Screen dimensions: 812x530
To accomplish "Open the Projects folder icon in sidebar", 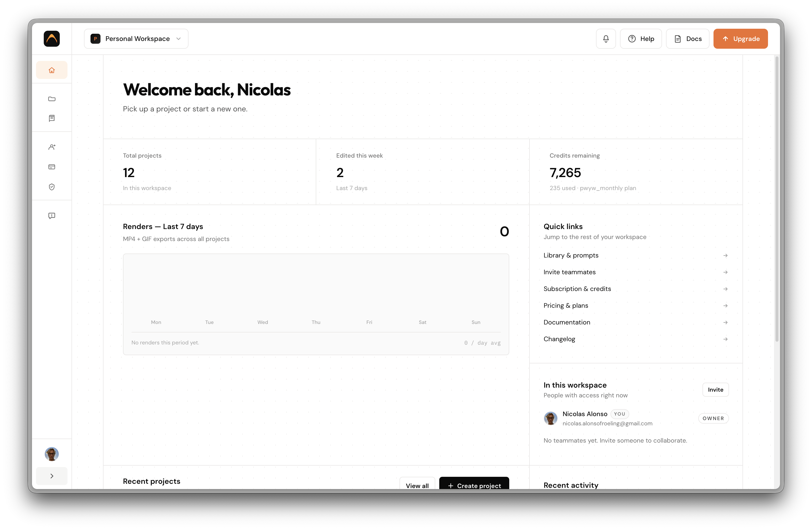I will click(x=52, y=99).
